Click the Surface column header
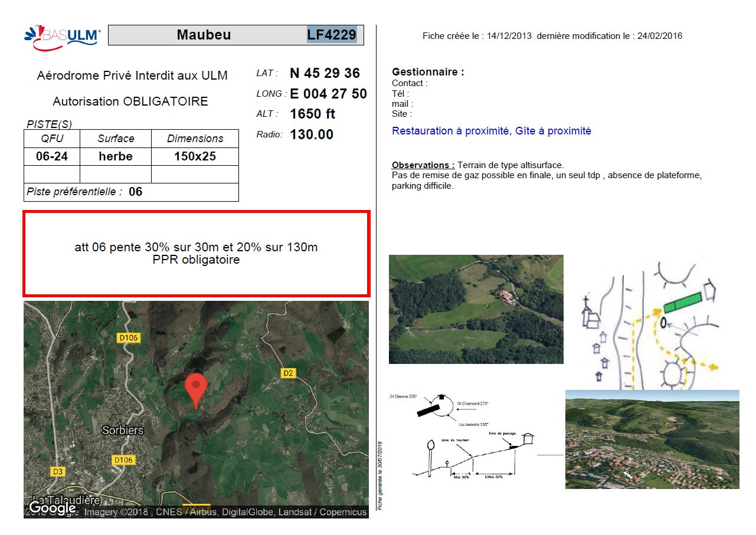Screen dimensions: 756x535 [116, 139]
